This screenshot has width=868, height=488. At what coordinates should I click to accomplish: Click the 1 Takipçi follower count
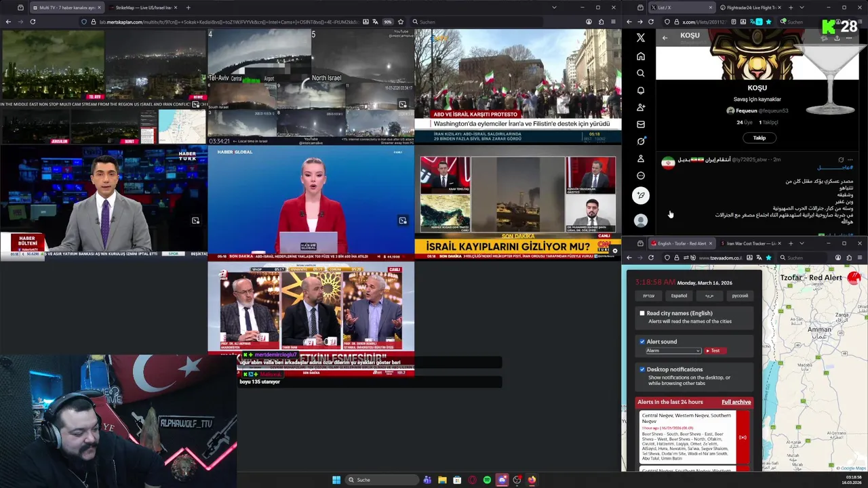(x=768, y=123)
